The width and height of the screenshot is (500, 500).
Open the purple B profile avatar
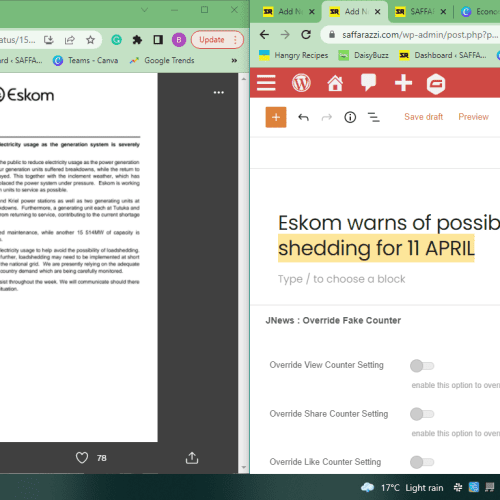tap(179, 40)
